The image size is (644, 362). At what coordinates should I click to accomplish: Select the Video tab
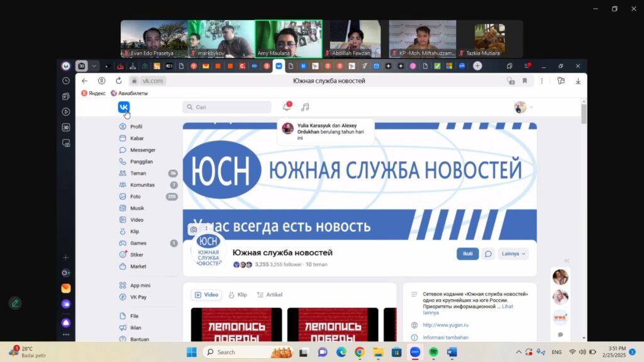[x=206, y=295]
